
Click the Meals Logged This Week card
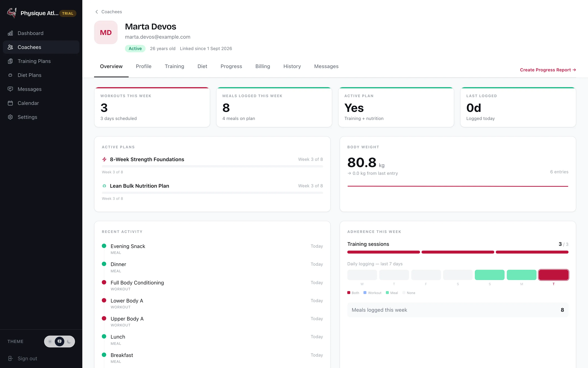(x=274, y=107)
